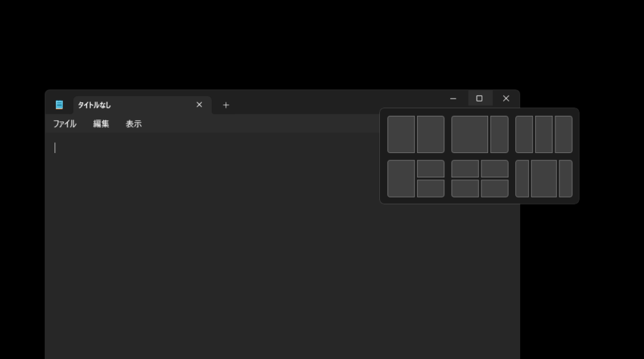Close the タイトルなし tab
Image resolution: width=644 pixels, height=359 pixels.
tap(199, 104)
